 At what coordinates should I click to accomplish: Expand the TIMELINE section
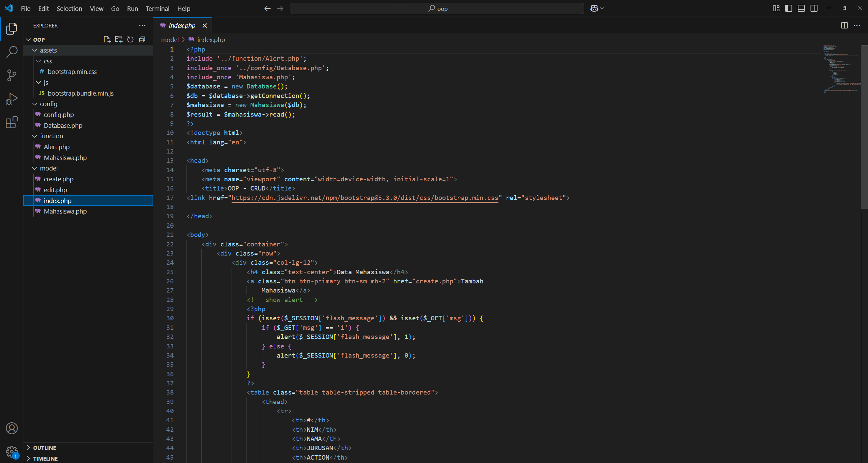45,459
